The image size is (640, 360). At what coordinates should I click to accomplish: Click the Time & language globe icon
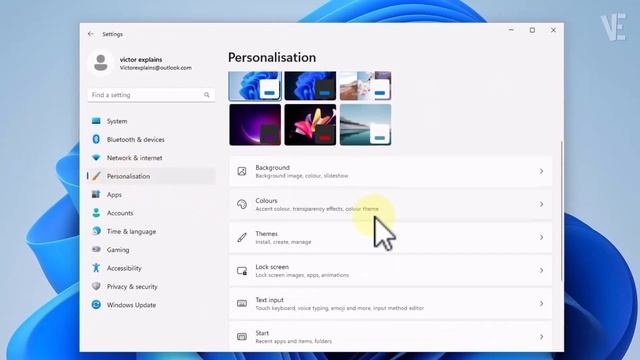point(96,231)
